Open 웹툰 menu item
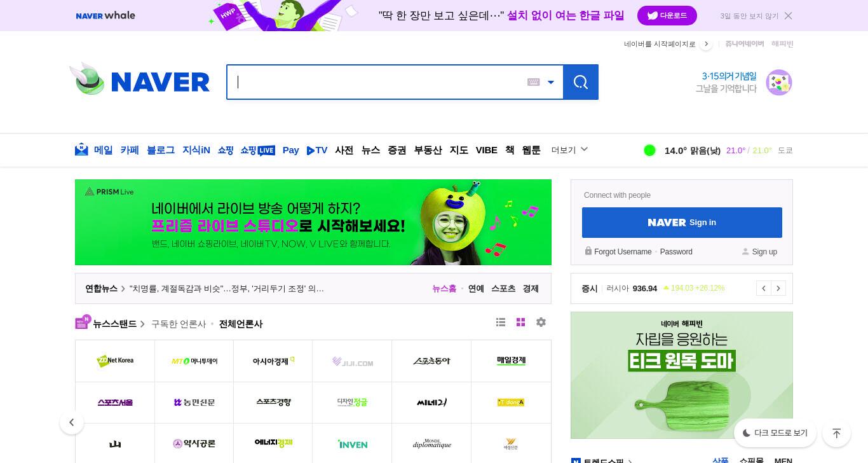The width and height of the screenshot is (868, 463). tap(531, 150)
